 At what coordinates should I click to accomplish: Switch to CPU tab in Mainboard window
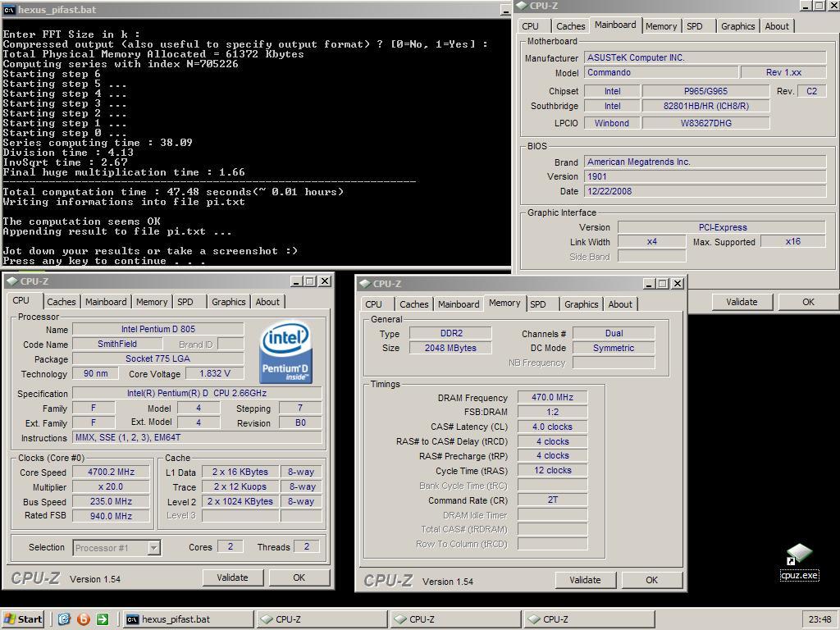[530, 26]
